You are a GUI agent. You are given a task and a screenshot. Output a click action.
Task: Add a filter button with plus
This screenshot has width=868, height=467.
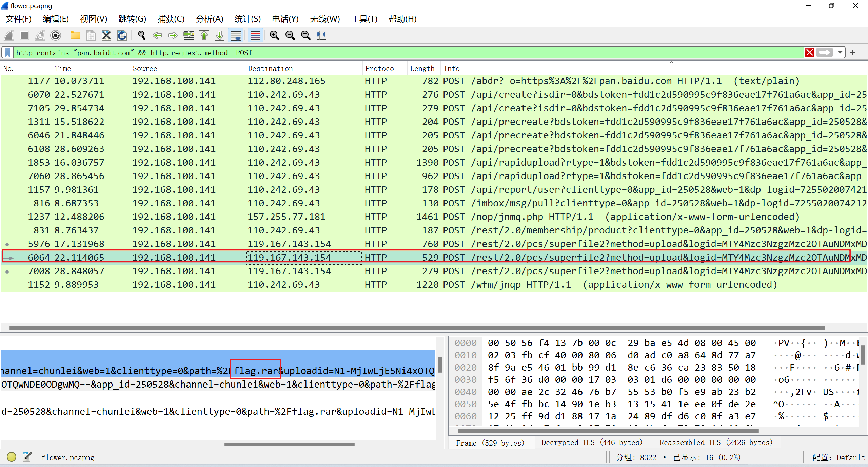click(x=852, y=52)
